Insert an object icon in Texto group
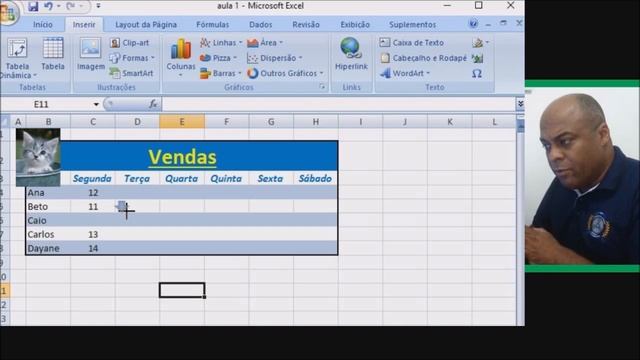Image resolution: width=640 pixels, height=360 pixels. point(478,58)
